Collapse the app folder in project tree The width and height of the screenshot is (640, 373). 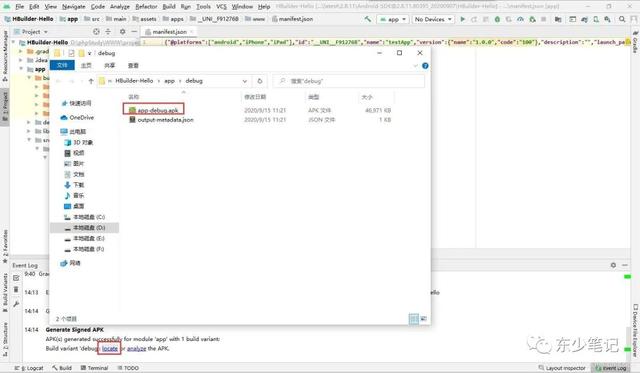coord(21,69)
